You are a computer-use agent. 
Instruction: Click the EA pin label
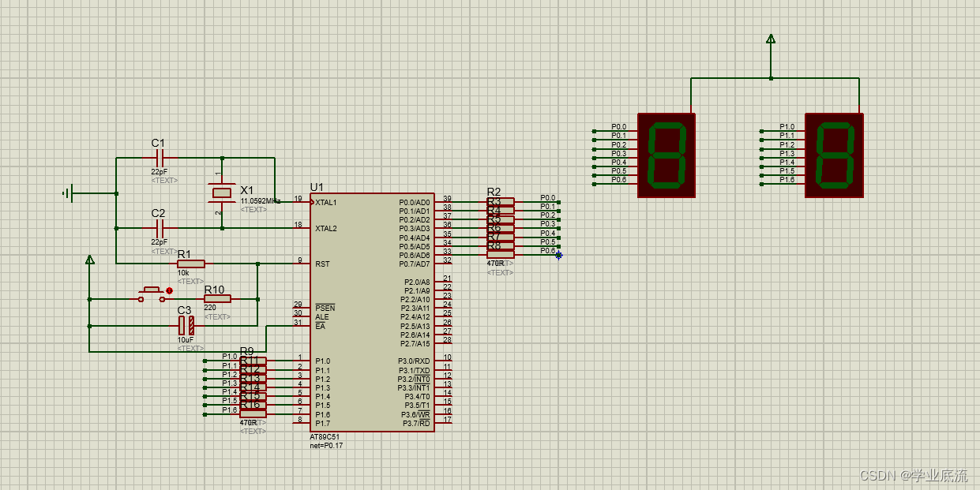coord(320,326)
